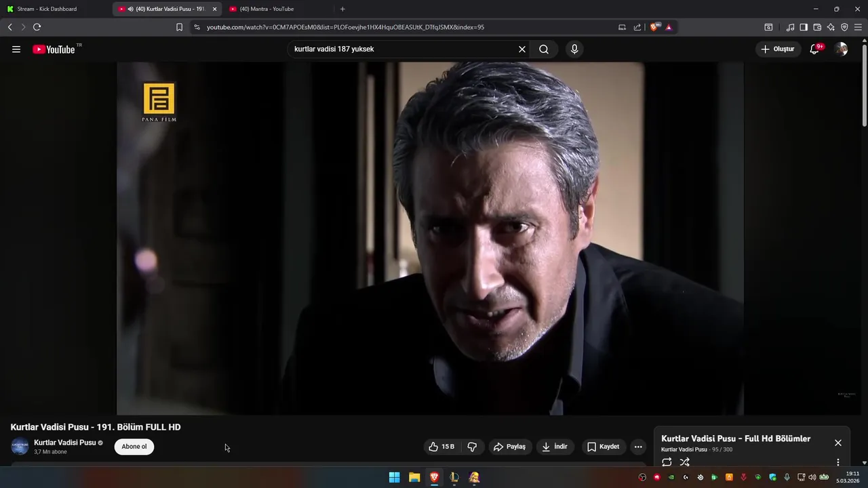Open playlist options vertical dots
Viewport: 868px width, 488px height.
(838, 462)
